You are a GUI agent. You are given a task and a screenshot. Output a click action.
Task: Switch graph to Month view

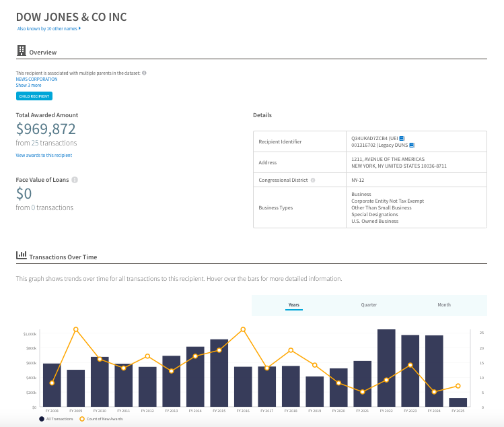(444, 305)
